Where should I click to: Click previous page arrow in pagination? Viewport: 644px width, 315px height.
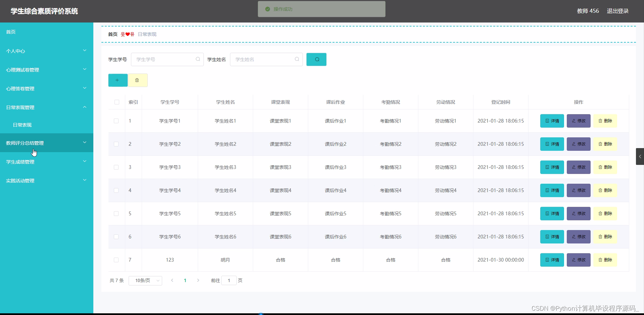(x=172, y=280)
